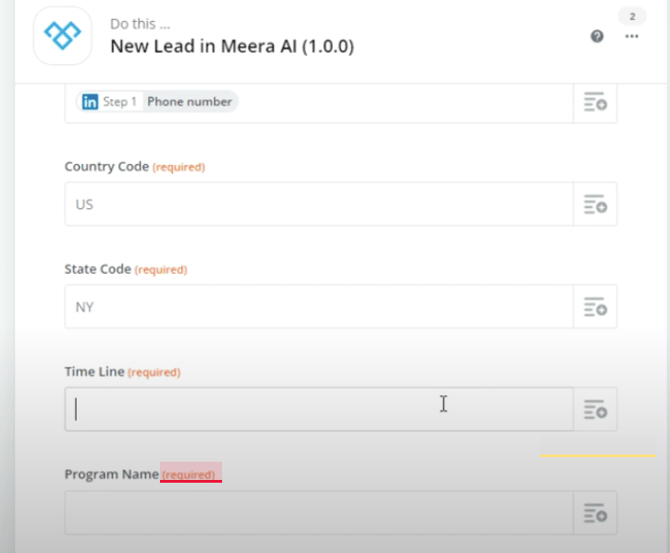Screen dimensions: 670x553
Task: Focus the Time Line input field
Action: 319,409
